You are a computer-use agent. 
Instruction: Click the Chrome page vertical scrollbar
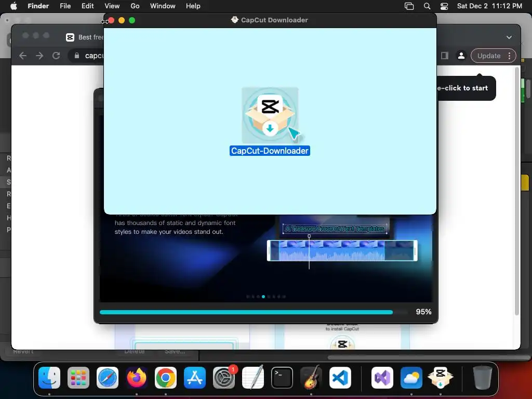(517, 192)
